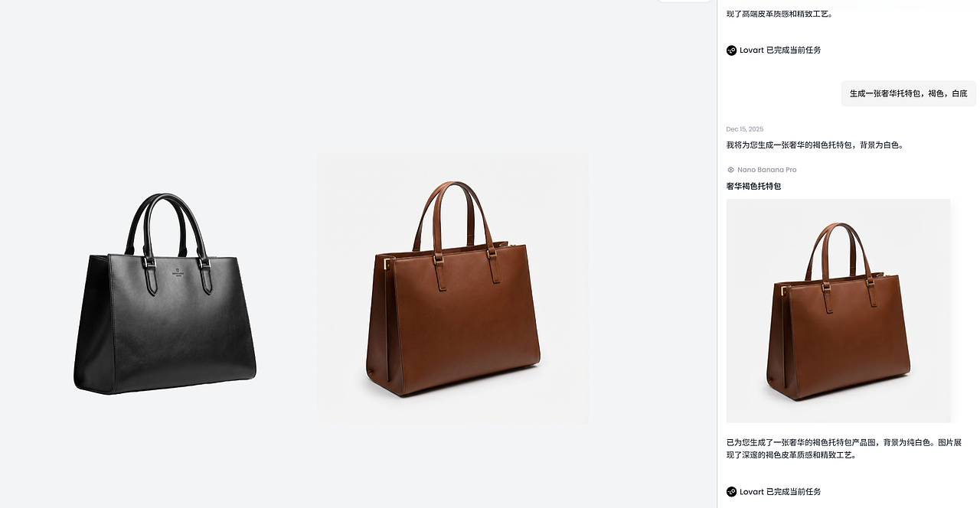Click the top text line 现了高端皮革质感和精致工艺
The image size is (980, 508).
coord(779,14)
